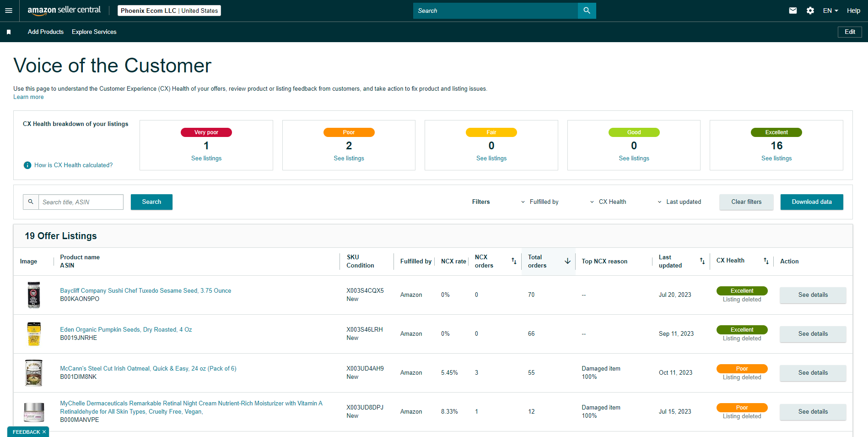Click the Poor orange summary badge

[349, 132]
